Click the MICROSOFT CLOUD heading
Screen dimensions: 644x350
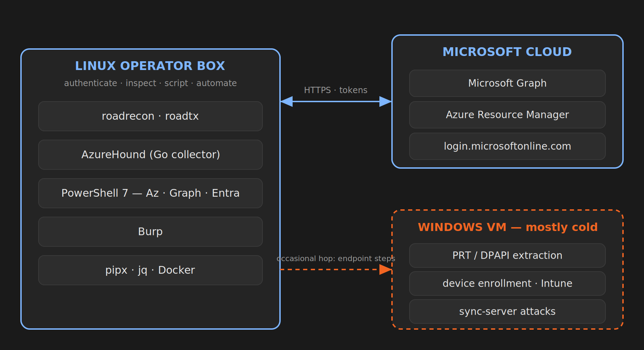pyautogui.click(x=507, y=52)
